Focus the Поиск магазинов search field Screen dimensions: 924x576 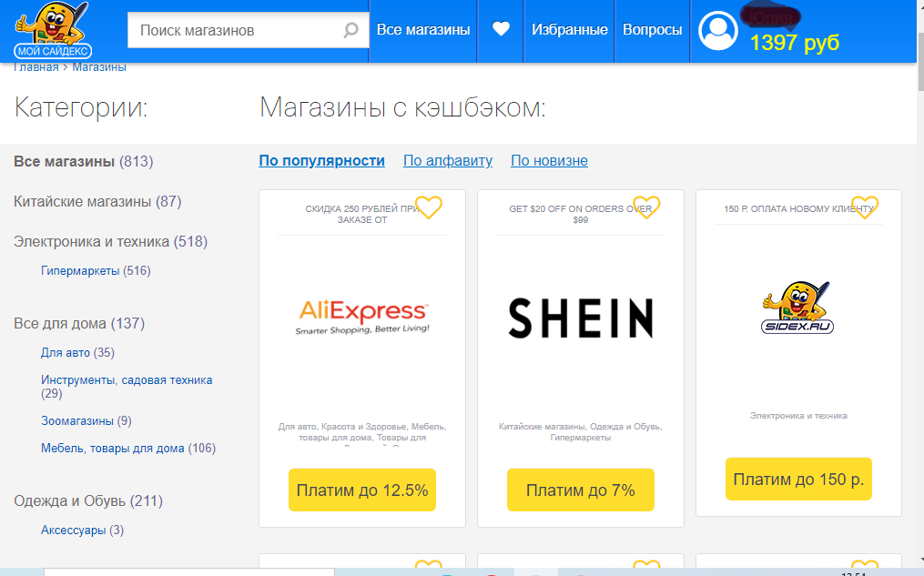249,30
